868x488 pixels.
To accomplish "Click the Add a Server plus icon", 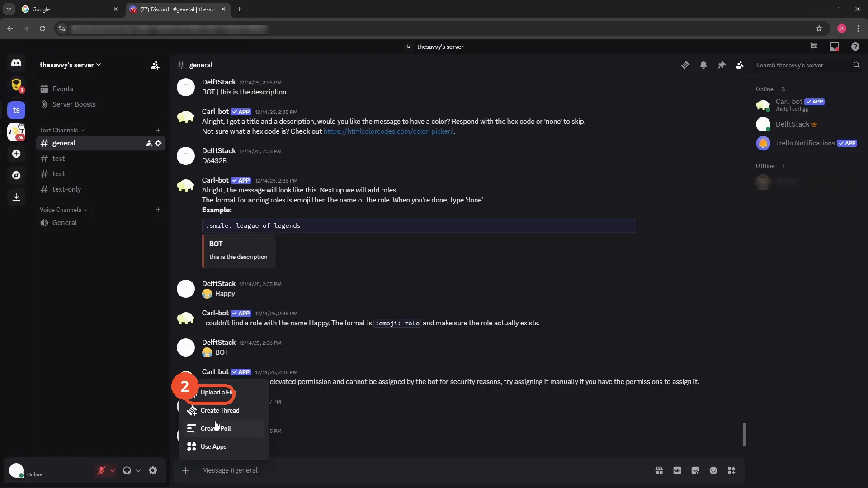I will pyautogui.click(x=16, y=154).
